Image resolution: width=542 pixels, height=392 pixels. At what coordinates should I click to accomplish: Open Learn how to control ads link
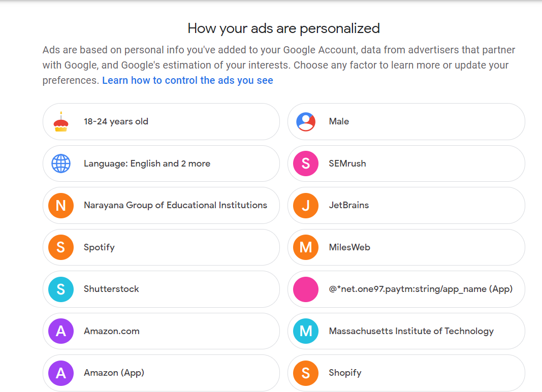pyautogui.click(x=187, y=81)
